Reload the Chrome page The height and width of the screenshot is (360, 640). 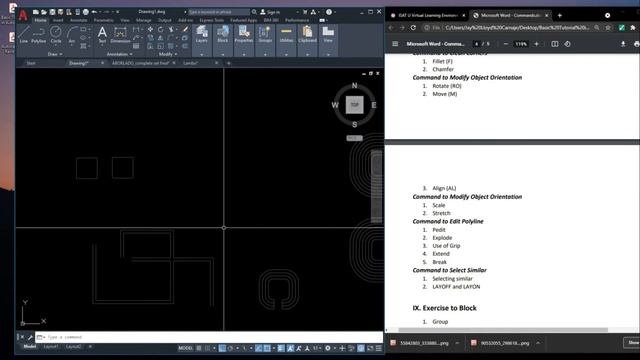point(413,27)
